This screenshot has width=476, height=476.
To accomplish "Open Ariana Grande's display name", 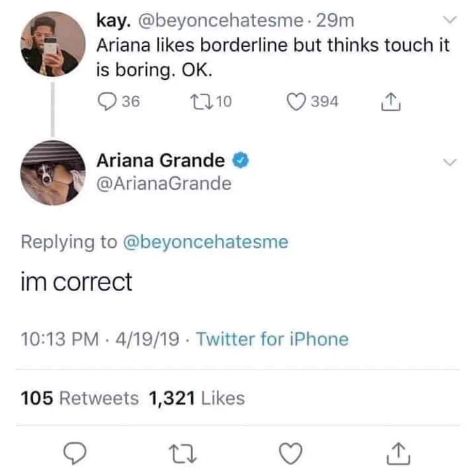I will click(160, 160).
